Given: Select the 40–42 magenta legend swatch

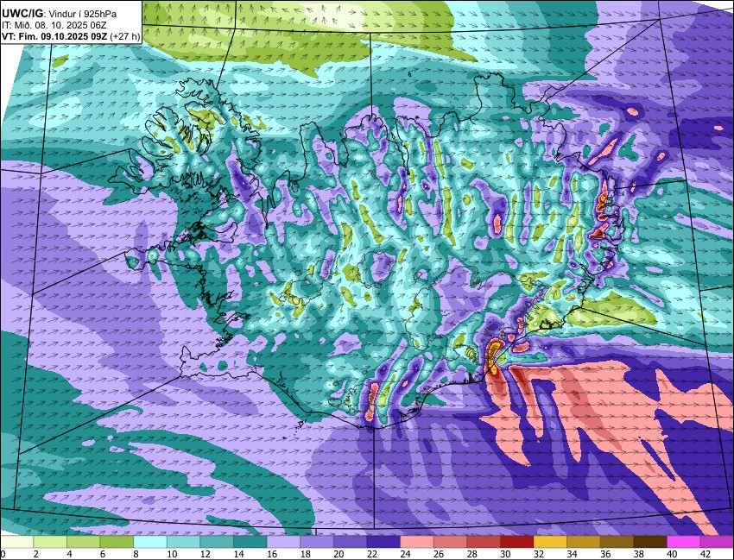Looking at the screenshot, I should pos(683,542).
